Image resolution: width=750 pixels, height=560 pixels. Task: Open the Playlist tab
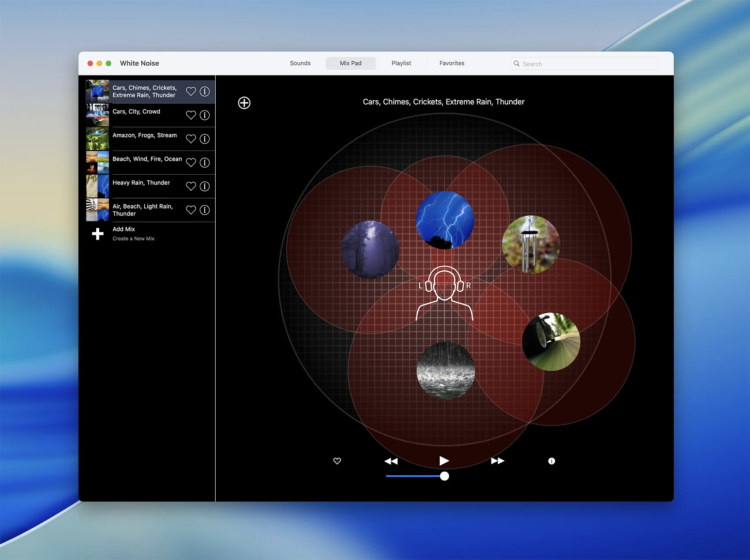pyautogui.click(x=401, y=63)
